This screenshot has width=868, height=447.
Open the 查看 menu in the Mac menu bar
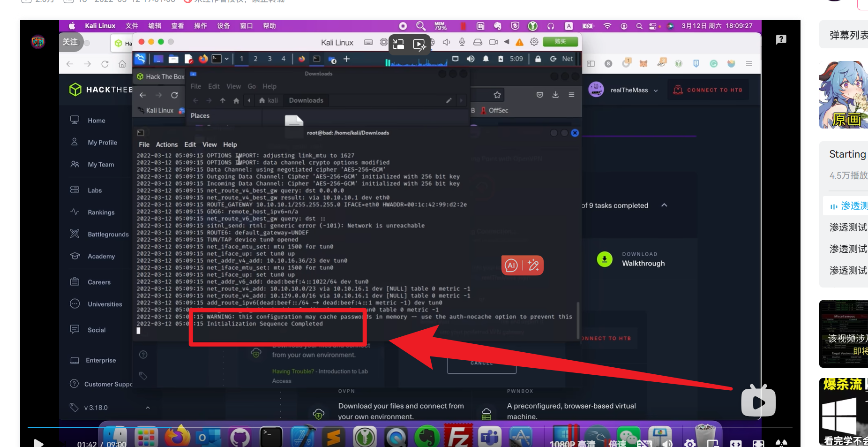[x=178, y=26]
